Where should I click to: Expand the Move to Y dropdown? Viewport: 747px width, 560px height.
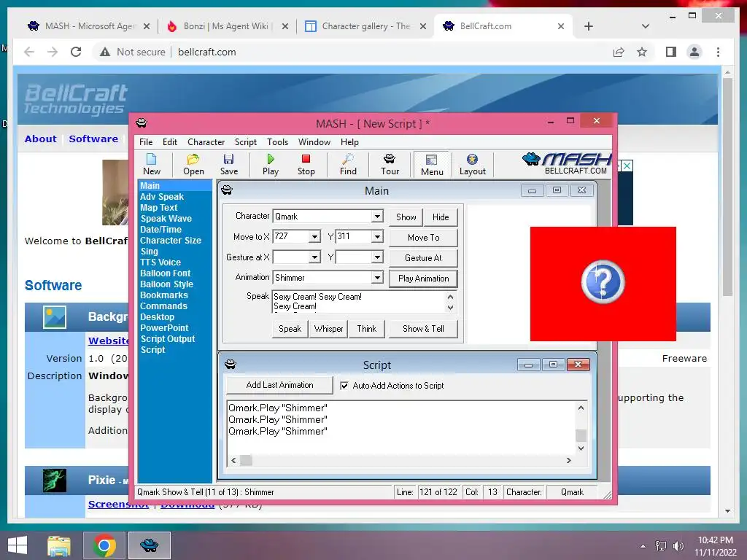[377, 237]
